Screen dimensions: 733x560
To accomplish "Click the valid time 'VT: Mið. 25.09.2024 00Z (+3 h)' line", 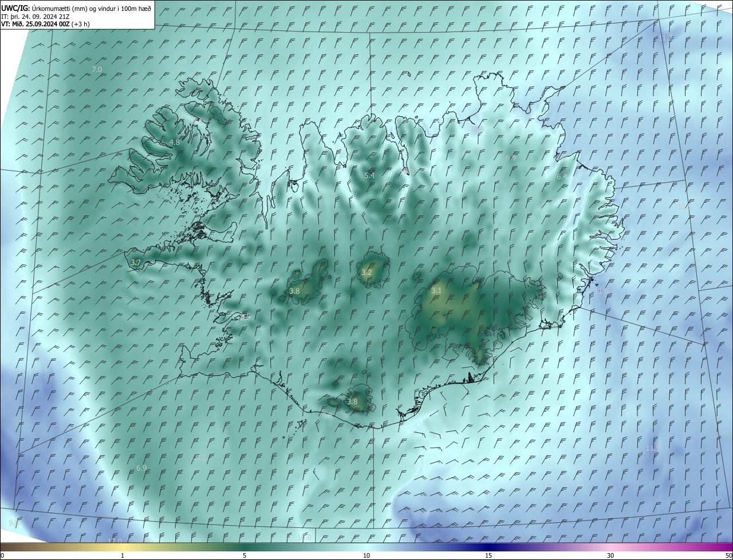I will (x=45, y=24).
